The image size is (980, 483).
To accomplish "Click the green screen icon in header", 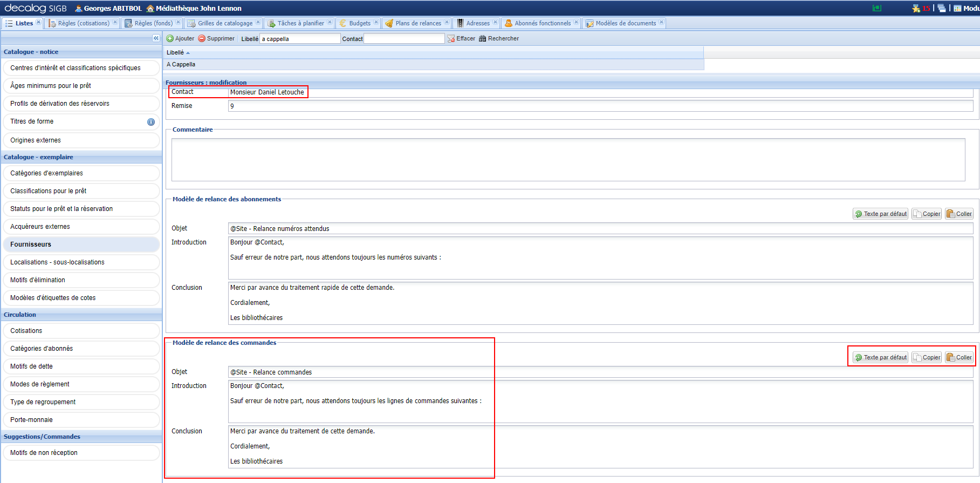I will 877,8.
